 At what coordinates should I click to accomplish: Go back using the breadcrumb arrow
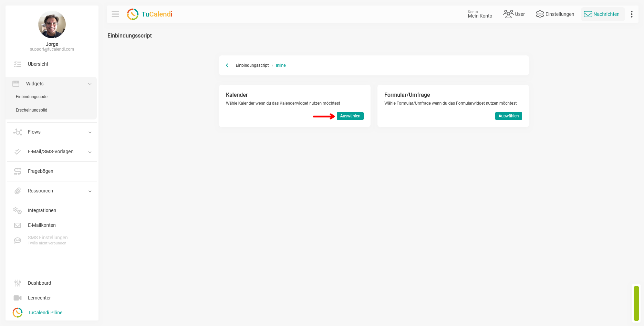[227, 65]
